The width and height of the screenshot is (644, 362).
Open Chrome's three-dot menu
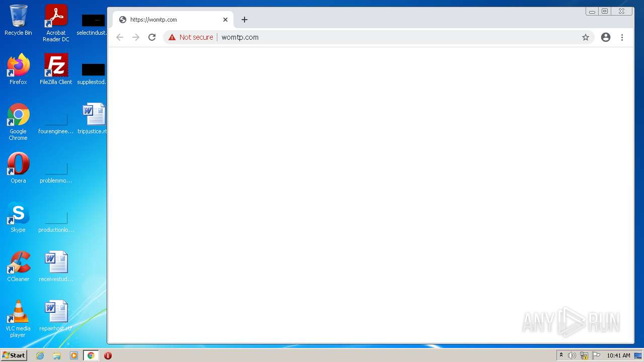point(622,37)
